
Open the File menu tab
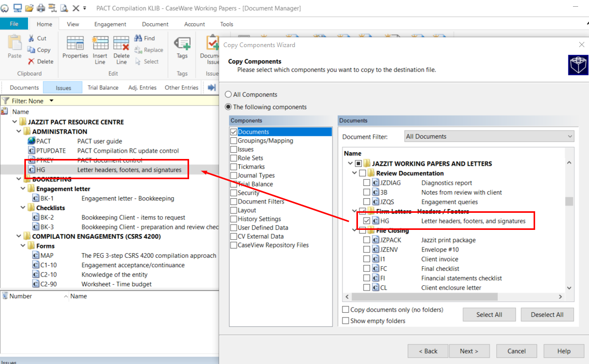(x=14, y=24)
